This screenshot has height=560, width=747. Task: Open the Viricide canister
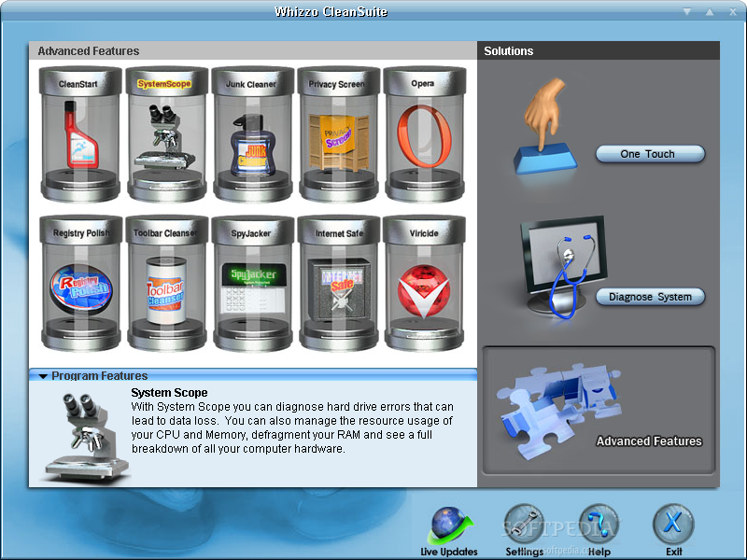click(425, 284)
